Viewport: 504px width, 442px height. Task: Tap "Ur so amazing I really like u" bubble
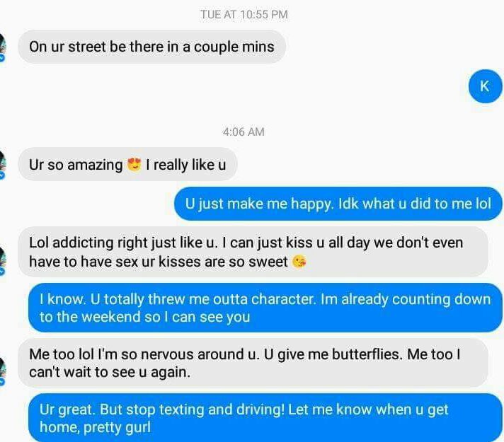pos(127,164)
